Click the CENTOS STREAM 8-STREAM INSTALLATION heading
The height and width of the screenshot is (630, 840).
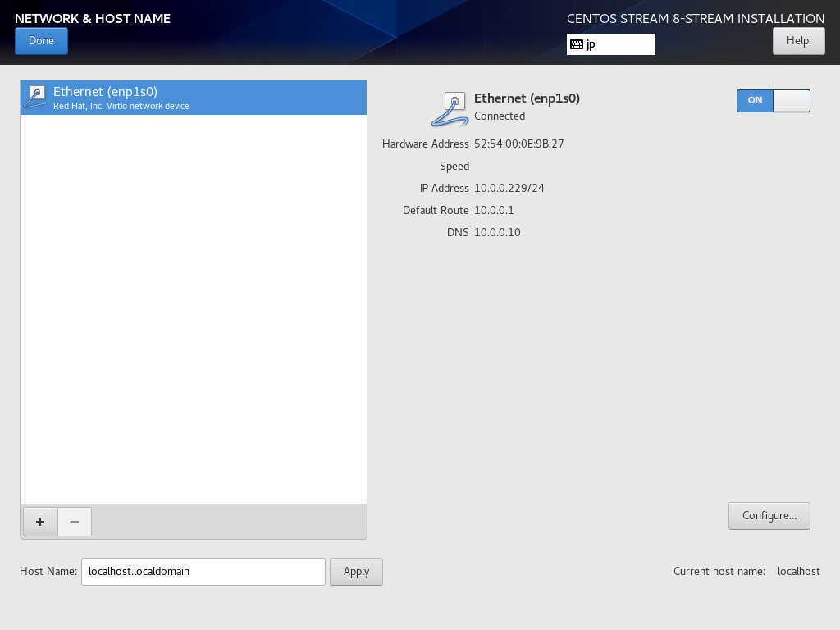696,18
